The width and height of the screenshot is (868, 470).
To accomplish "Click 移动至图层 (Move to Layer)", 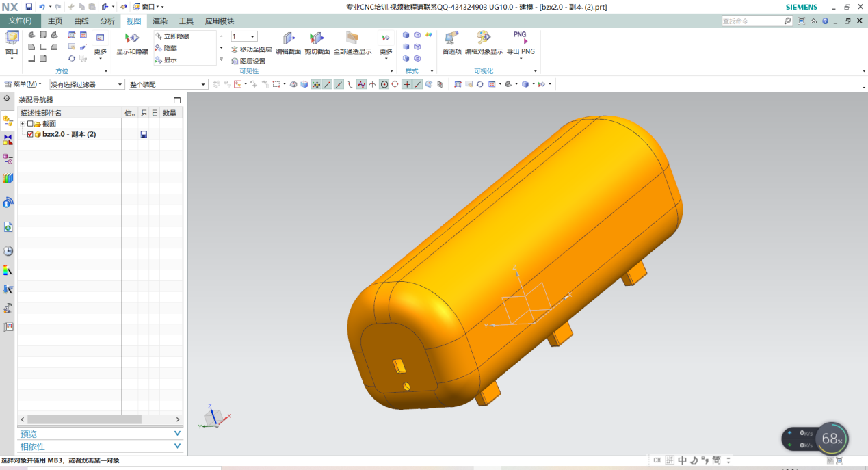I will pyautogui.click(x=251, y=49).
